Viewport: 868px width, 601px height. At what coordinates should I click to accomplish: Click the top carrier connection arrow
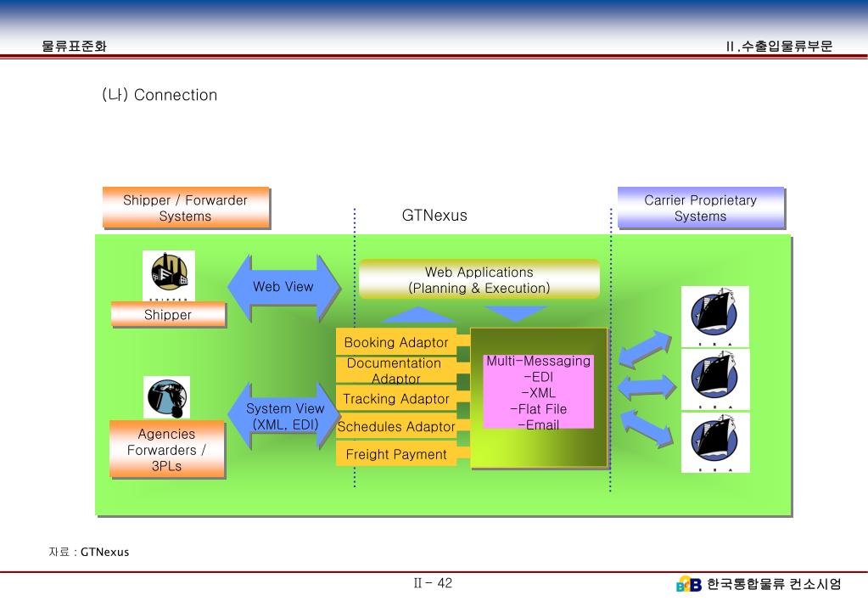click(645, 349)
